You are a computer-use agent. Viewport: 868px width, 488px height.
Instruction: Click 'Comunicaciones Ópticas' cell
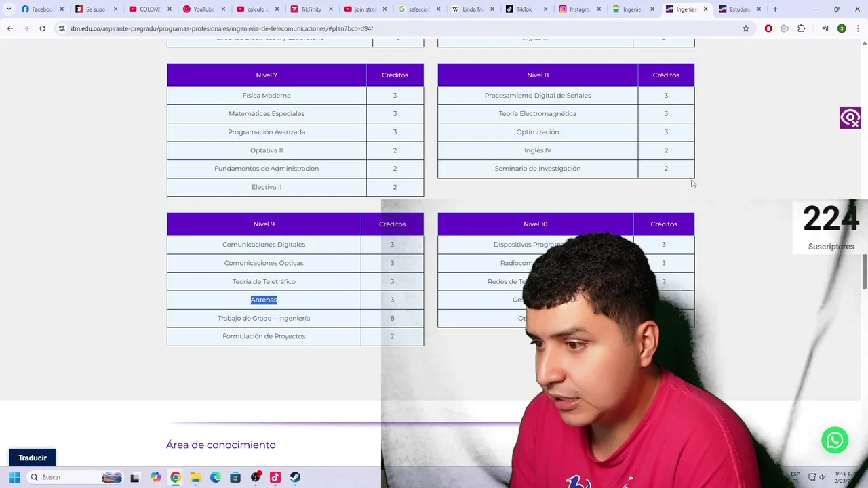pyautogui.click(x=264, y=263)
